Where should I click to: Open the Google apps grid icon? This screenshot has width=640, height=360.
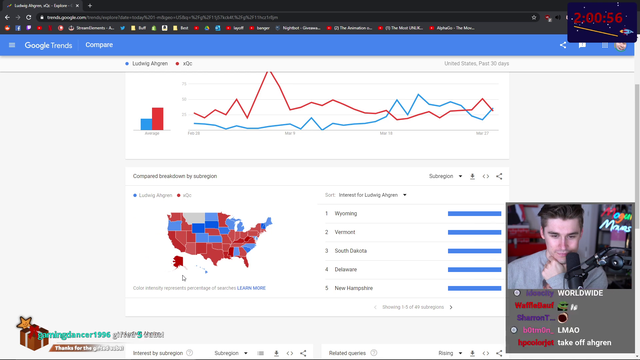click(x=604, y=45)
